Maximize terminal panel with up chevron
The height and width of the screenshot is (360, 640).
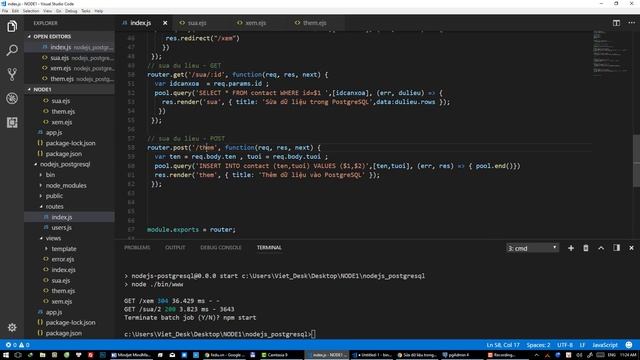coord(601,248)
